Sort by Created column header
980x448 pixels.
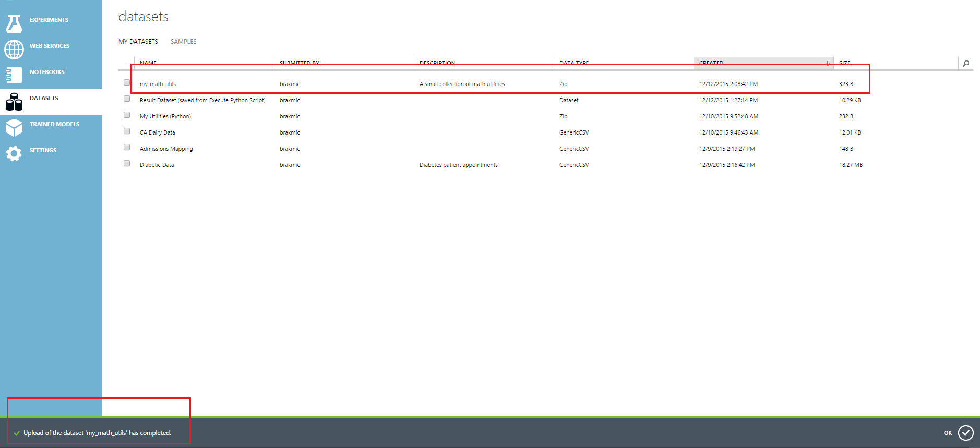(x=711, y=63)
